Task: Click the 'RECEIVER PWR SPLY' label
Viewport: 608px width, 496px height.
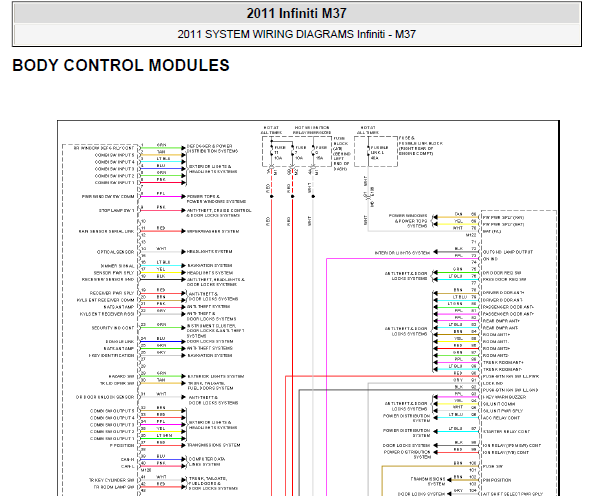Action: click(x=112, y=293)
